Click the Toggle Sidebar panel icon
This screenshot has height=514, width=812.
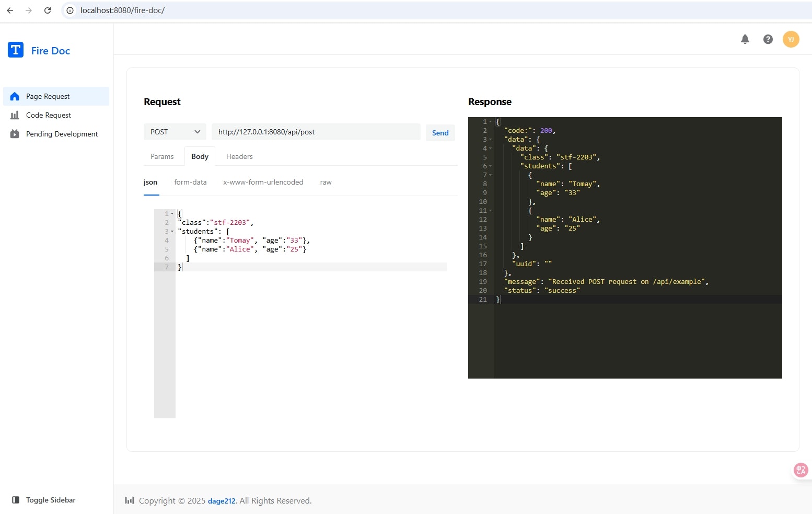(x=16, y=500)
